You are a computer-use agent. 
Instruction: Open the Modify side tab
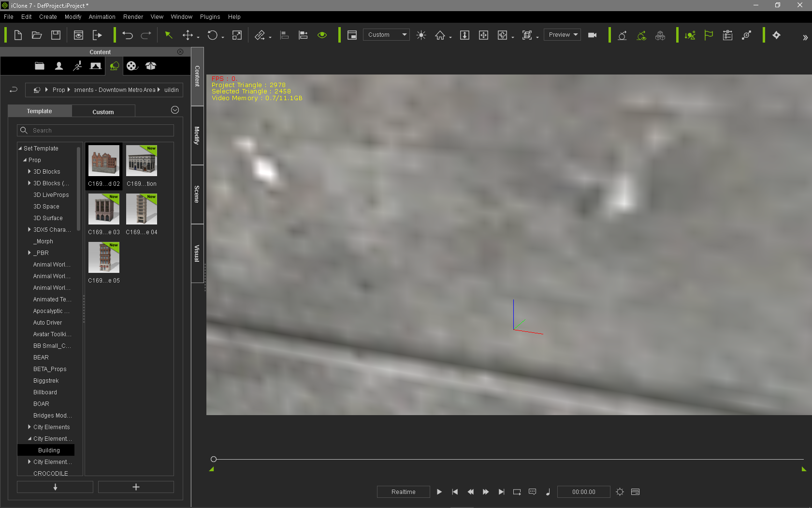click(x=197, y=135)
